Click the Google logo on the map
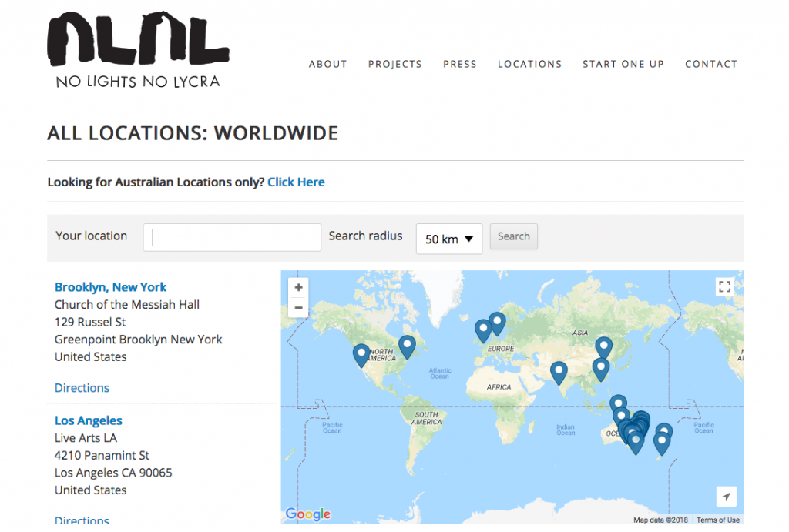This screenshot has width=789, height=532. [x=308, y=514]
